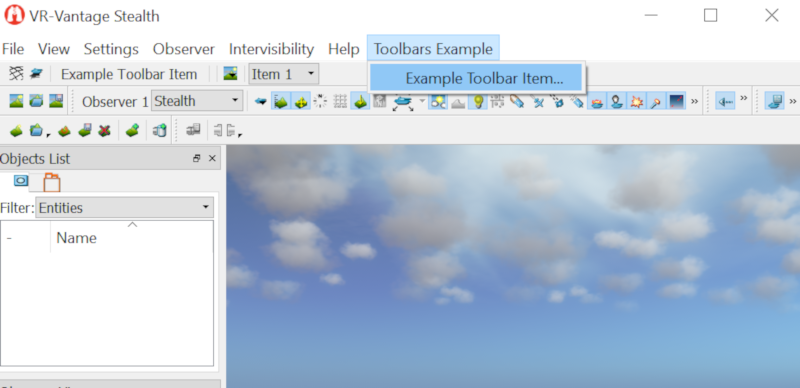Click the ship with arrows icon

point(403,102)
